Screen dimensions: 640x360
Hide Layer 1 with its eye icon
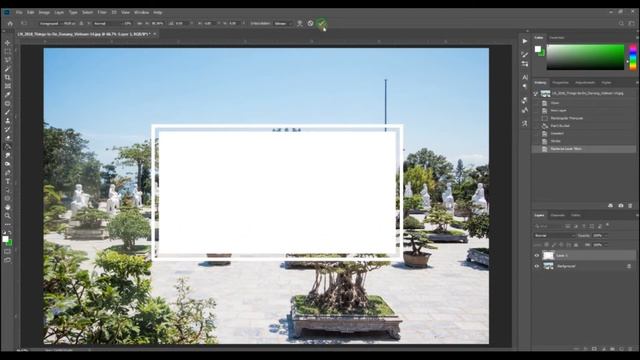coord(537,256)
